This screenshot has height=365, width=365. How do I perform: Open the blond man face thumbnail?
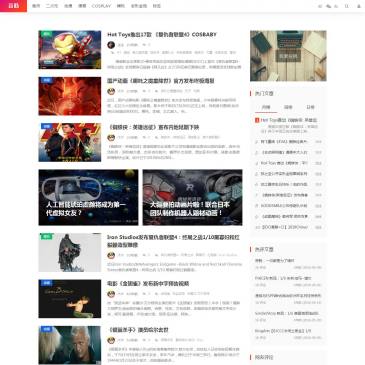click(x=70, y=345)
